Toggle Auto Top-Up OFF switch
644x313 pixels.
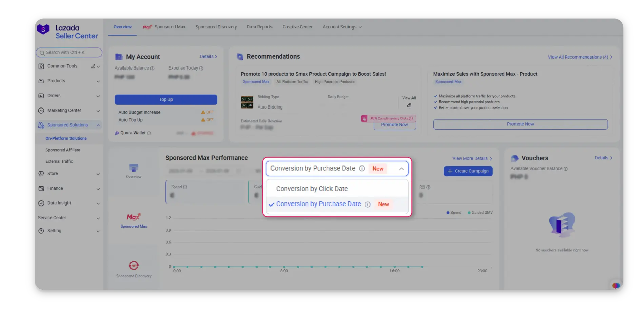(207, 120)
